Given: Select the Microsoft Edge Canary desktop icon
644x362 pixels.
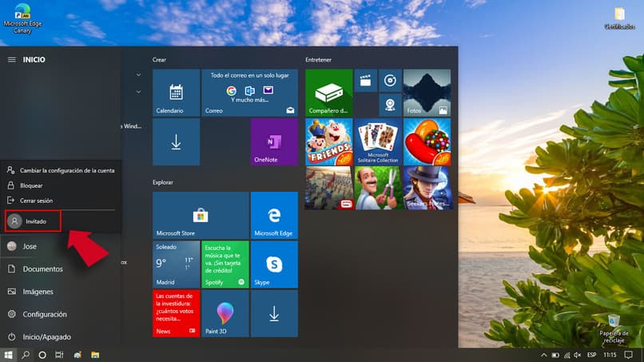Looking at the screenshot, I should [x=22, y=19].
